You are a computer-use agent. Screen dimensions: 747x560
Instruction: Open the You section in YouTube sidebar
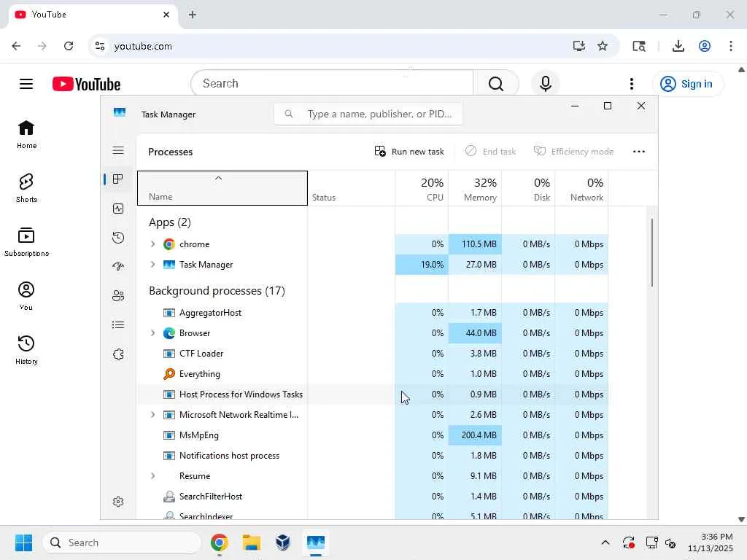26,296
